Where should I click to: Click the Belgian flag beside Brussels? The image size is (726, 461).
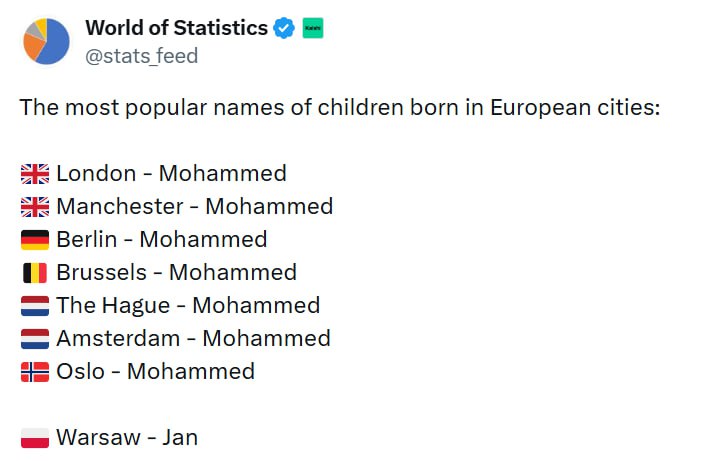[34, 273]
